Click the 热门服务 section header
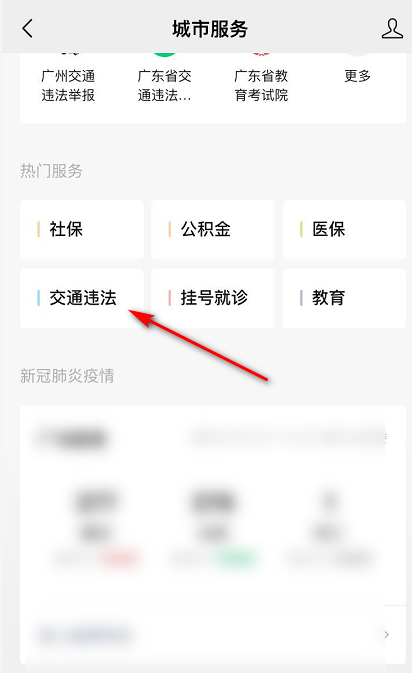The image size is (412, 673). click(51, 171)
